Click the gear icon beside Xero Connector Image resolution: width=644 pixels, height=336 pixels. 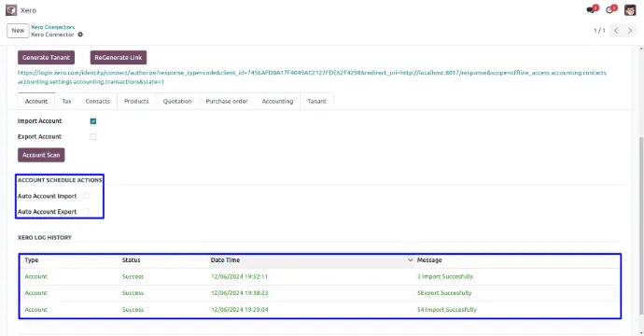coord(80,35)
